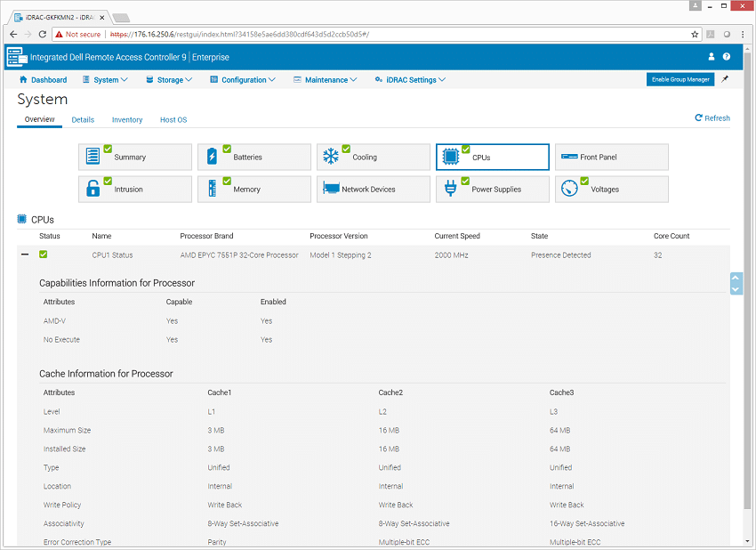Click the browser address bar URL
The height and width of the screenshot is (550, 756).
click(239, 34)
